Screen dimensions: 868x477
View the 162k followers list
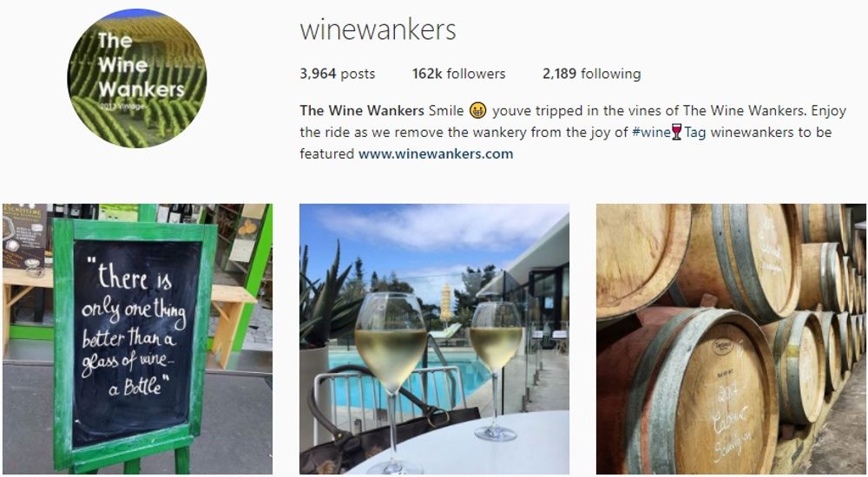click(458, 74)
